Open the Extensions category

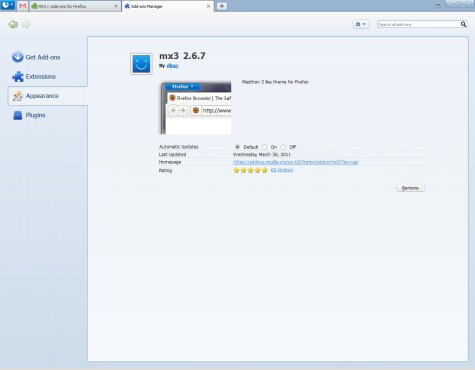click(34, 76)
